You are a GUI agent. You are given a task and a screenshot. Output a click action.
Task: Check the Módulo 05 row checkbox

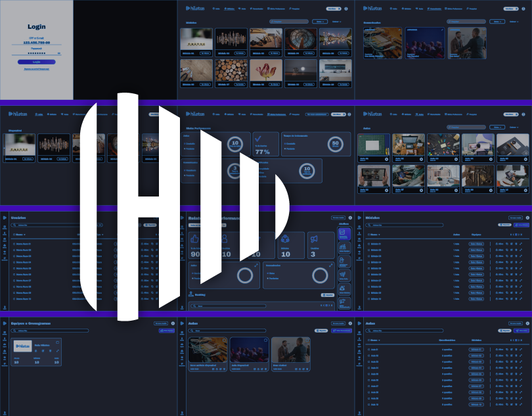pos(369,268)
